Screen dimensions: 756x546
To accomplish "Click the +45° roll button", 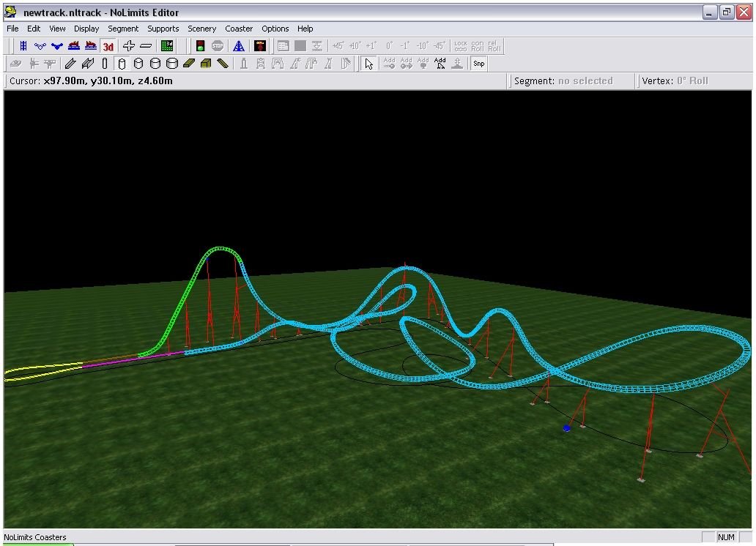I will tap(338, 46).
